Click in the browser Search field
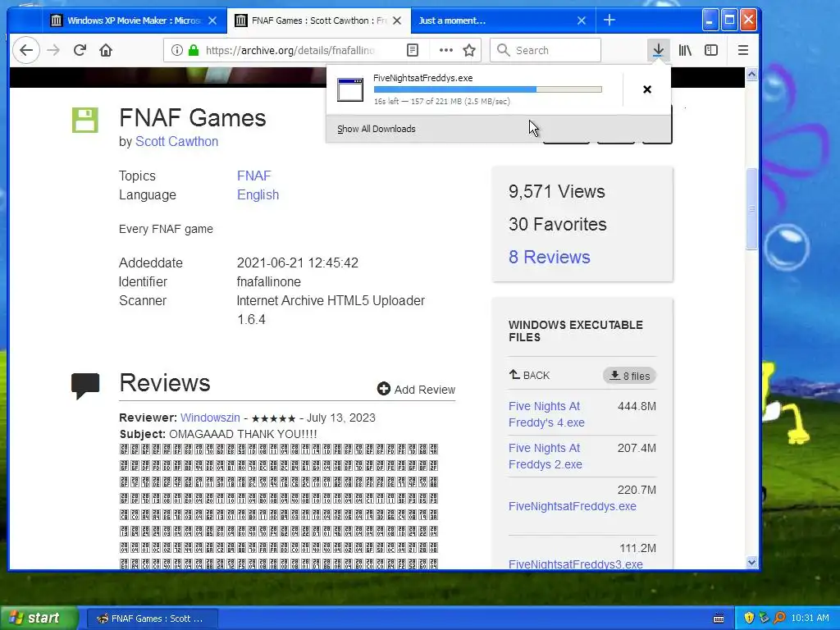 [x=546, y=50]
